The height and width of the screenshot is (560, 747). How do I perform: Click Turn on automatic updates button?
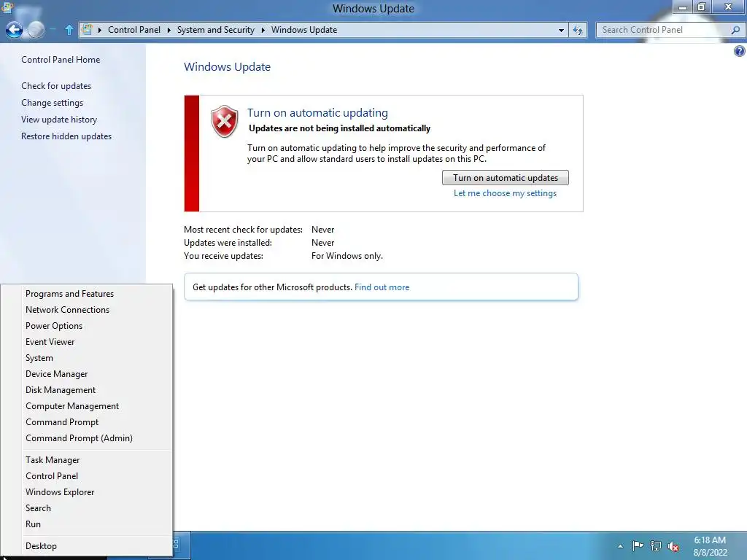click(505, 178)
